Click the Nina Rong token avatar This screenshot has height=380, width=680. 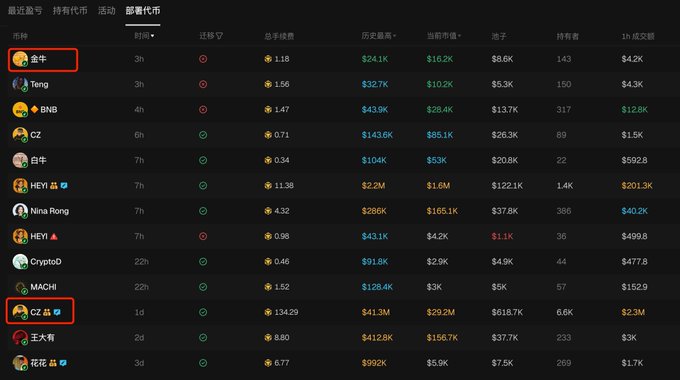20,211
